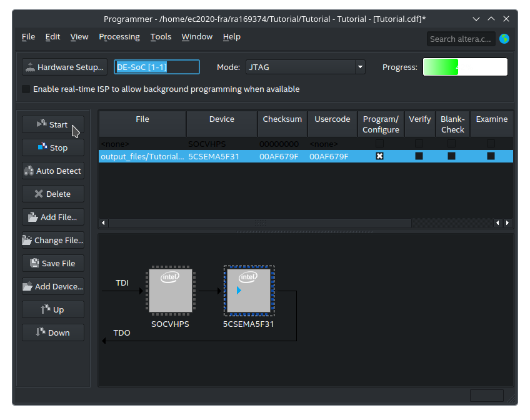The height and width of the screenshot is (420, 530).
Task: Click the DE-SoC [1-1] hardware field
Action: tap(157, 67)
